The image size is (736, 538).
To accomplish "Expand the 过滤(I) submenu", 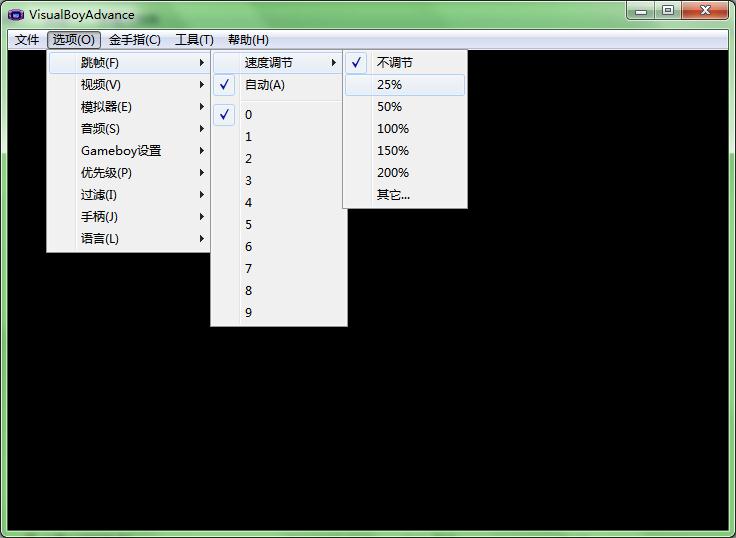I will tap(129, 195).
